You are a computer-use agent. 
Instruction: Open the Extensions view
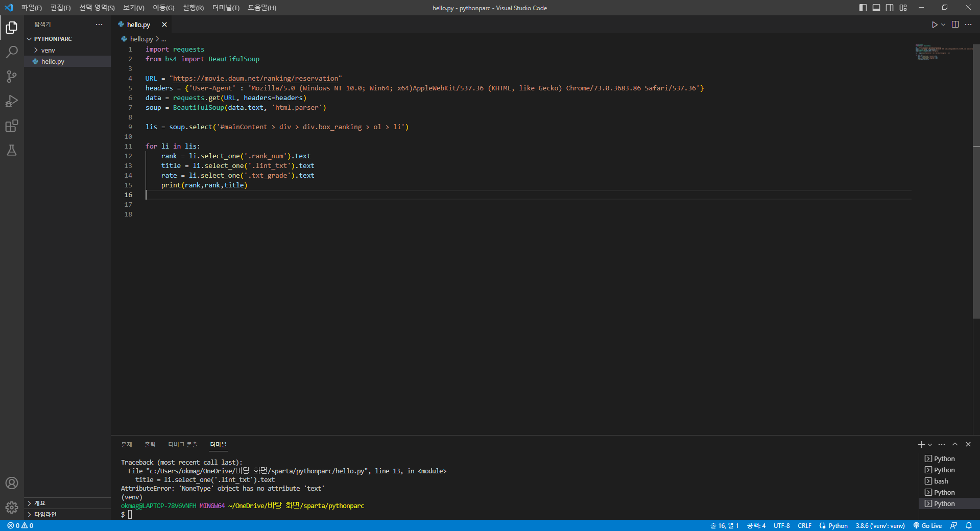pyautogui.click(x=12, y=126)
